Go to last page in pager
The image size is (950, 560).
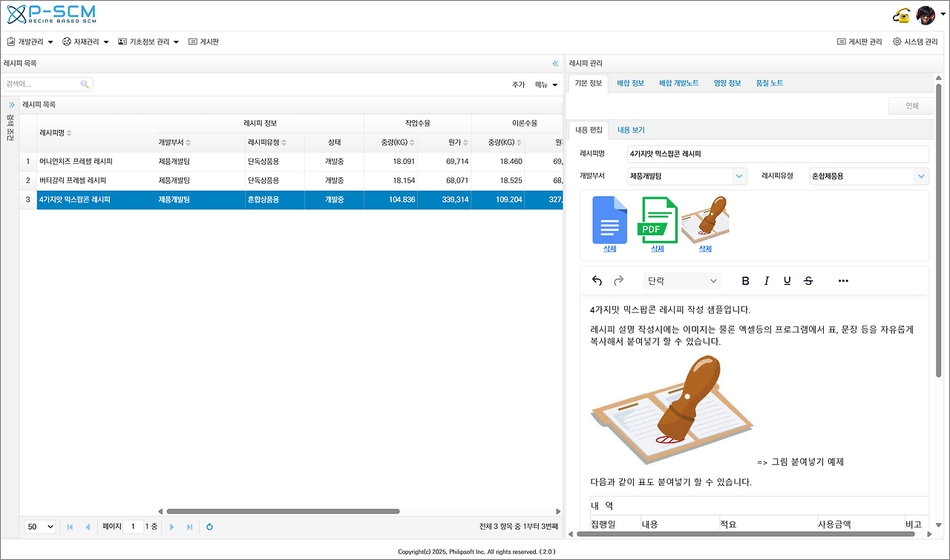190,527
